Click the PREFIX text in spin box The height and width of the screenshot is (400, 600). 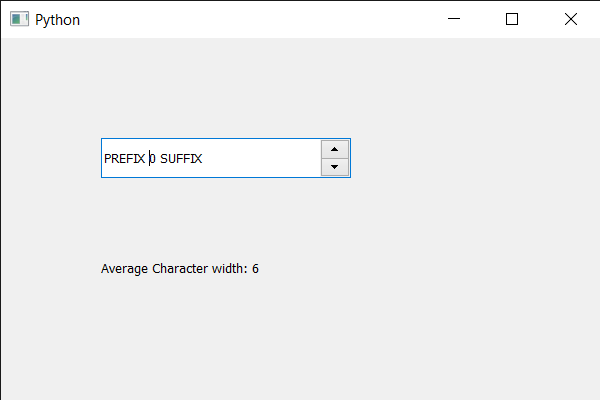click(124, 158)
